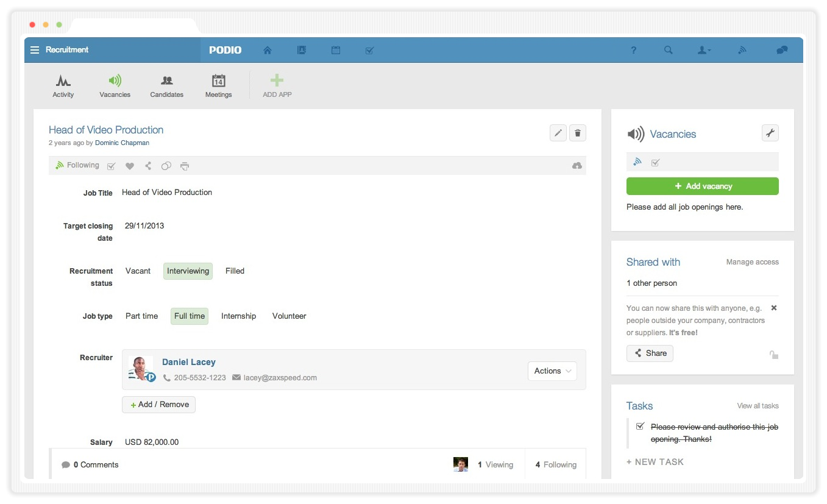
Task: Set job type to Internship
Action: (238, 316)
